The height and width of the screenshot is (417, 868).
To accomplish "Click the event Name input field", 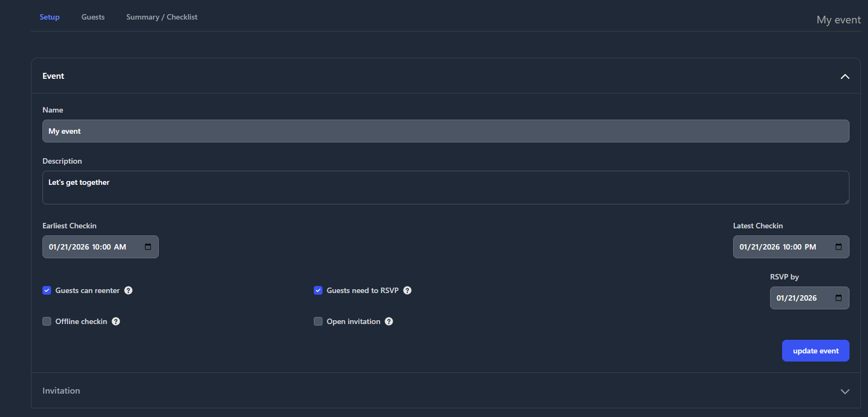I will pyautogui.click(x=445, y=131).
